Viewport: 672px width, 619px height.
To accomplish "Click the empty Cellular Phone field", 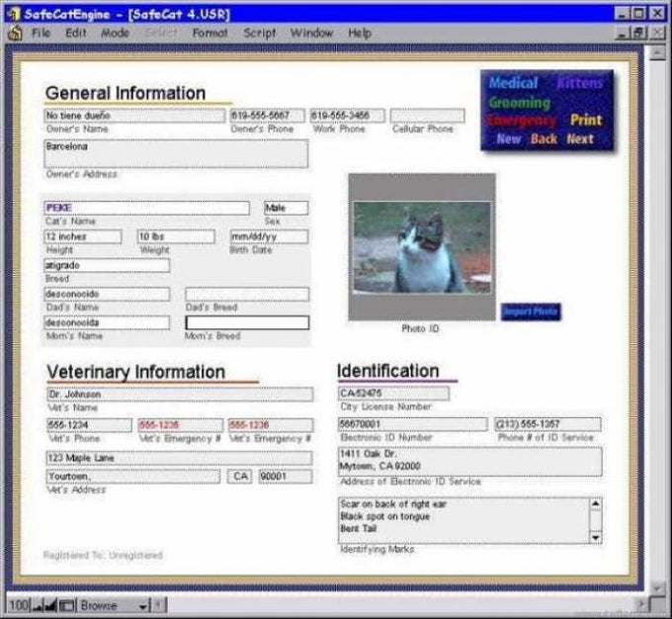I will pos(427,116).
